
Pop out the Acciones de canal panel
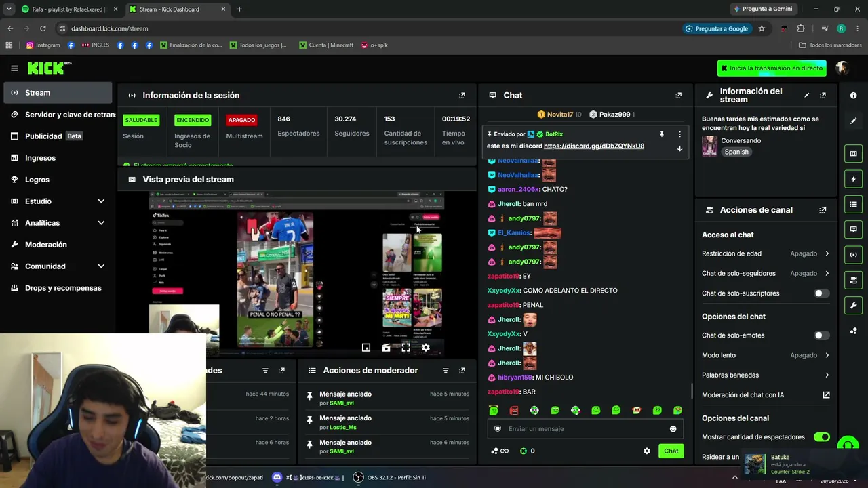(x=823, y=210)
